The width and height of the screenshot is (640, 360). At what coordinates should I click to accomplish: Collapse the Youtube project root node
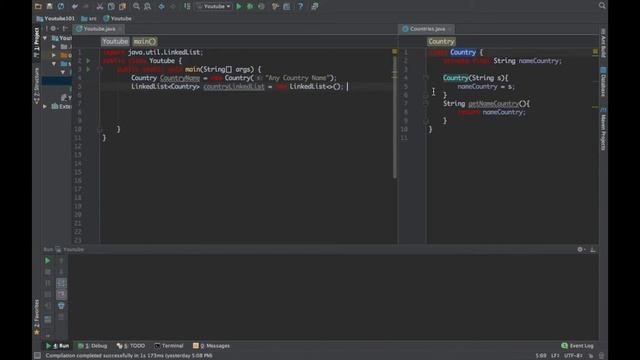pyautogui.click(x=45, y=38)
